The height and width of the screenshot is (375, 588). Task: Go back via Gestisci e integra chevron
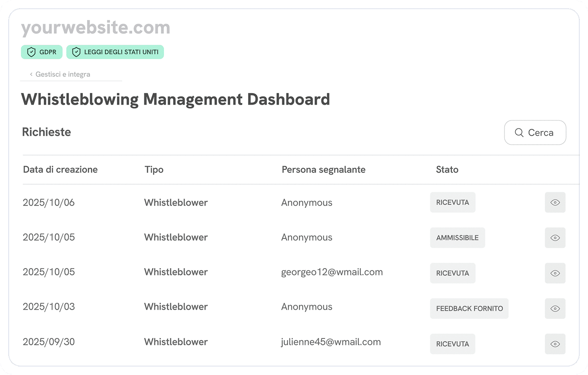pyautogui.click(x=31, y=74)
